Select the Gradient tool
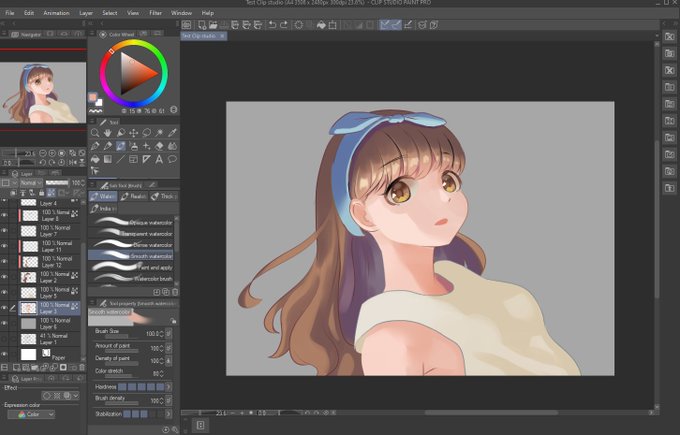Screen dimensions: 680x435 pos(108,160)
